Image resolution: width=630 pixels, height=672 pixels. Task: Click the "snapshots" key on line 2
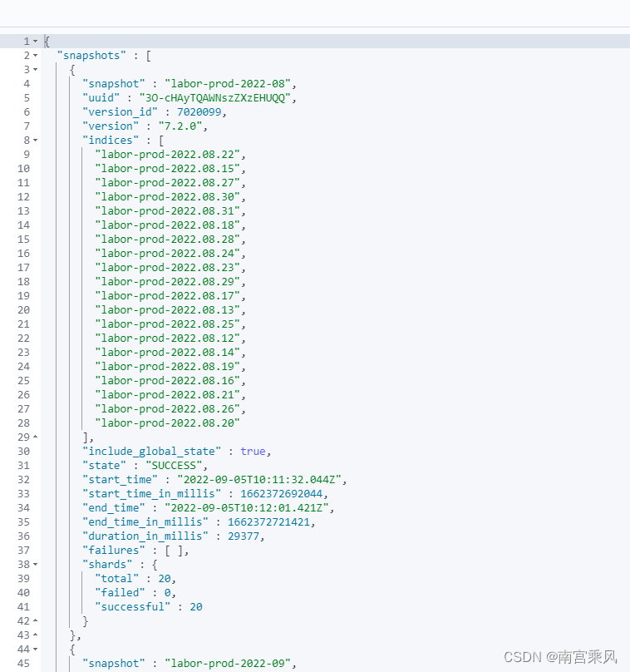[x=91, y=56]
